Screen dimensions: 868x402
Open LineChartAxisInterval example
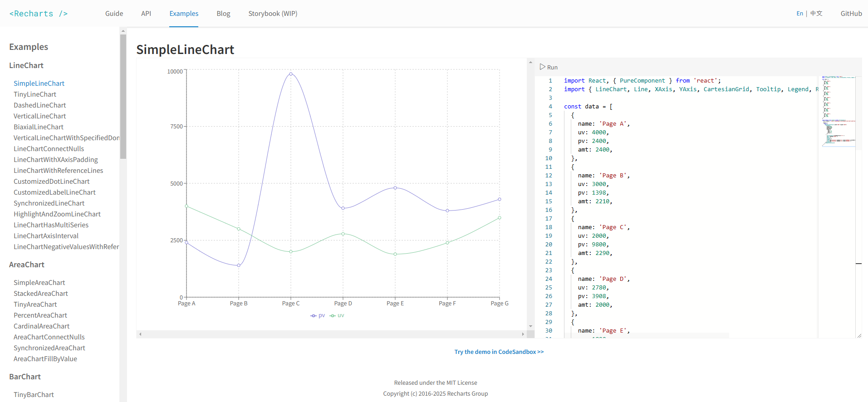46,236
